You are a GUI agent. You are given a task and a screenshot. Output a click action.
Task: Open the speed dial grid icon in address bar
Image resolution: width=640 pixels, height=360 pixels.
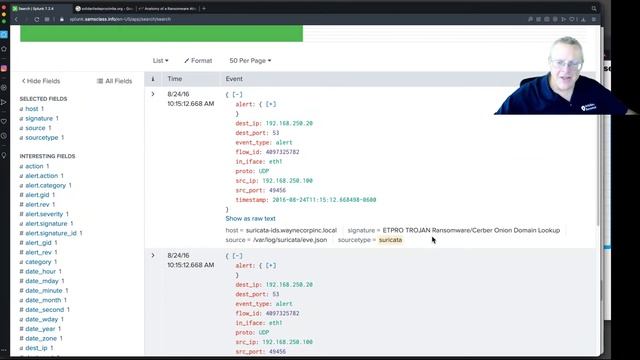[x=47, y=19]
